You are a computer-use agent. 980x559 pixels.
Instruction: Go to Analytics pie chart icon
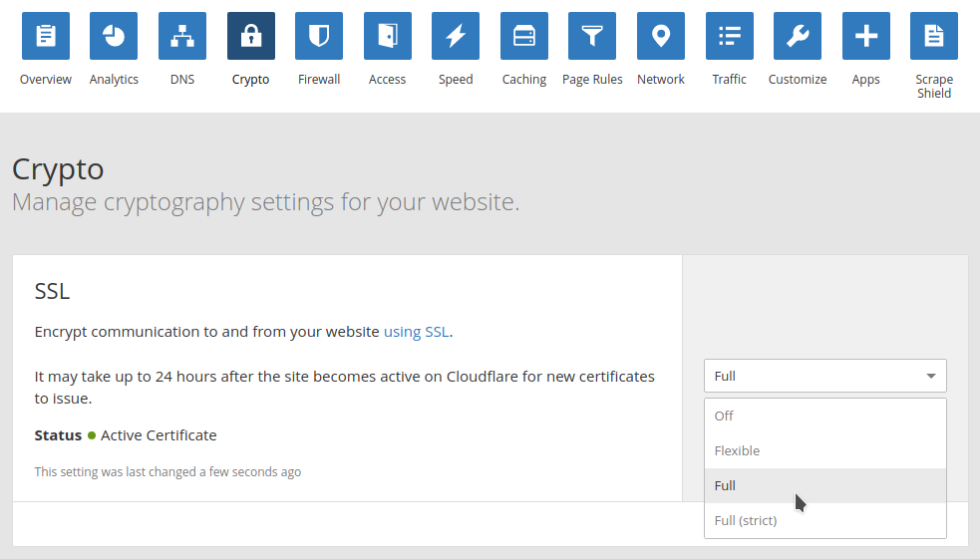[114, 37]
